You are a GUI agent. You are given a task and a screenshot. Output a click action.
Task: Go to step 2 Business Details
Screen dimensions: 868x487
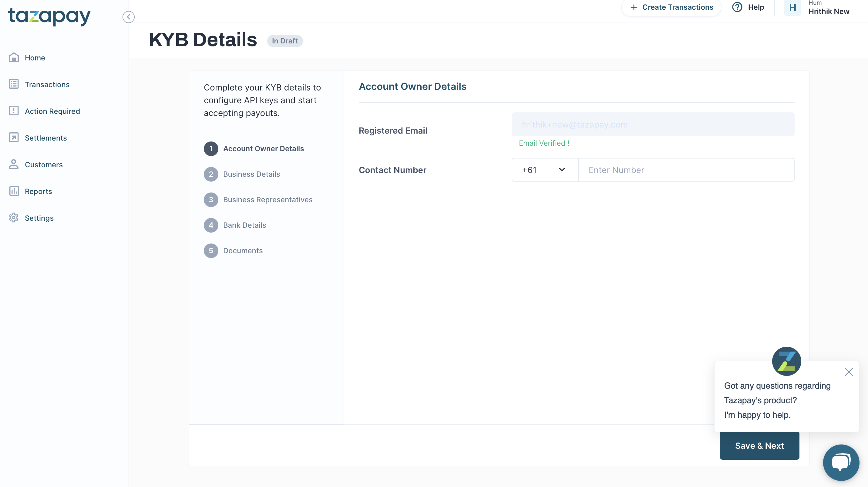(x=251, y=174)
